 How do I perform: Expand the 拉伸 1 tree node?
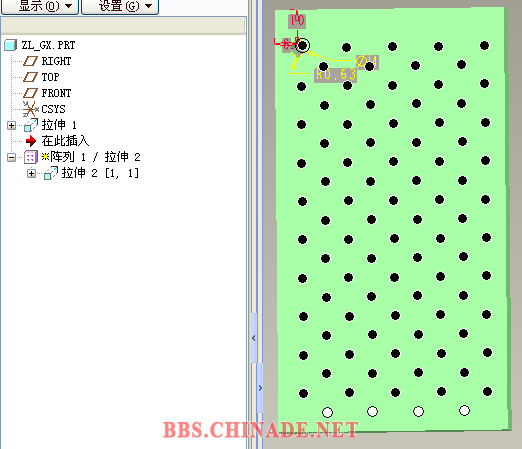pyautogui.click(x=11, y=125)
